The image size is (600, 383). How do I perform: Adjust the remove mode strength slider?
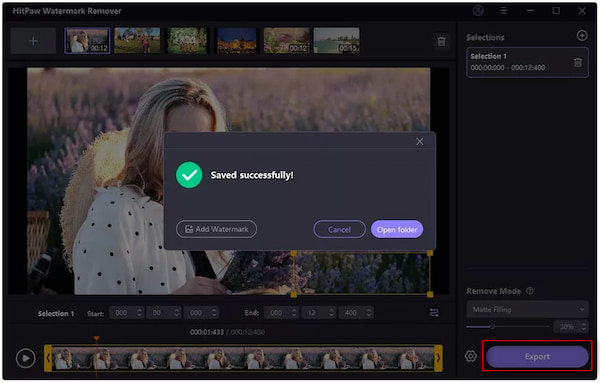508,326
